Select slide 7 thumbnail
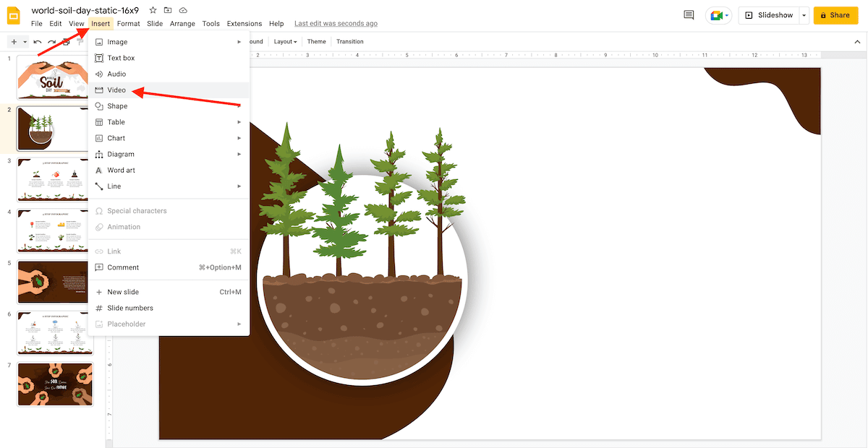The image size is (868, 448). pyautogui.click(x=56, y=384)
